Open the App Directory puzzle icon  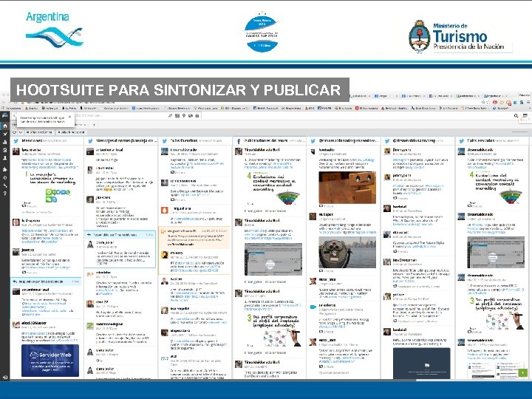click(x=4, y=169)
